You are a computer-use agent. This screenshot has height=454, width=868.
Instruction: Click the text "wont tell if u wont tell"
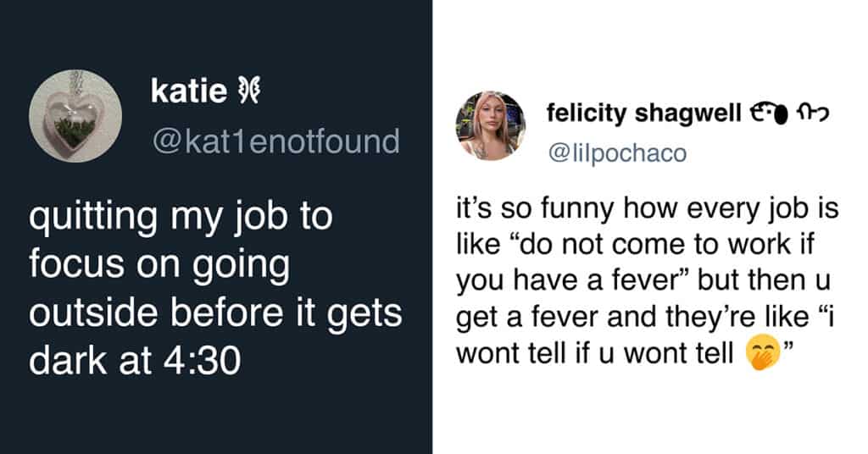click(x=594, y=353)
